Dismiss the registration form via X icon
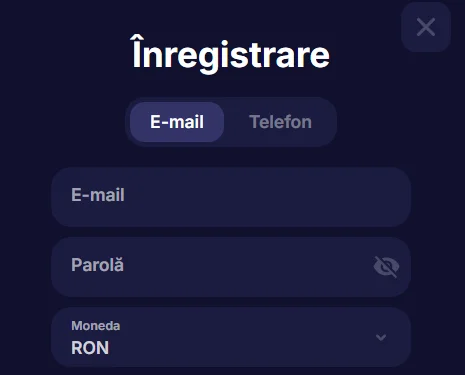 tap(426, 27)
